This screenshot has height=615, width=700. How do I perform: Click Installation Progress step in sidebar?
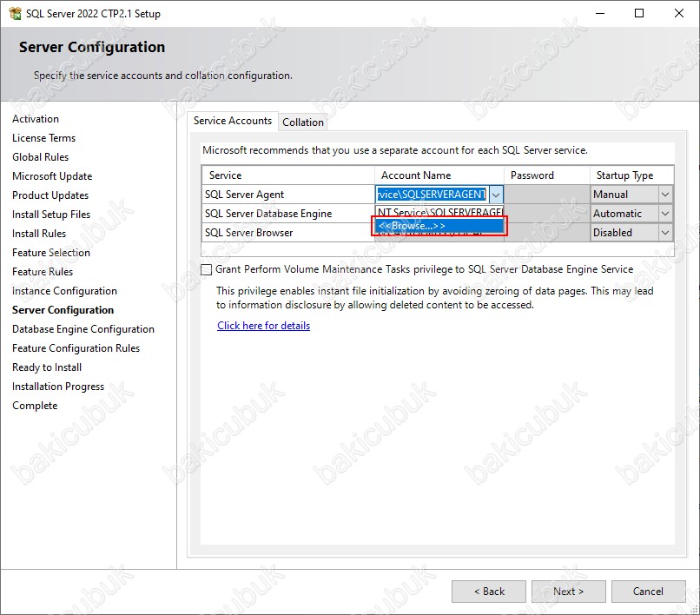pyautogui.click(x=58, y=387)
